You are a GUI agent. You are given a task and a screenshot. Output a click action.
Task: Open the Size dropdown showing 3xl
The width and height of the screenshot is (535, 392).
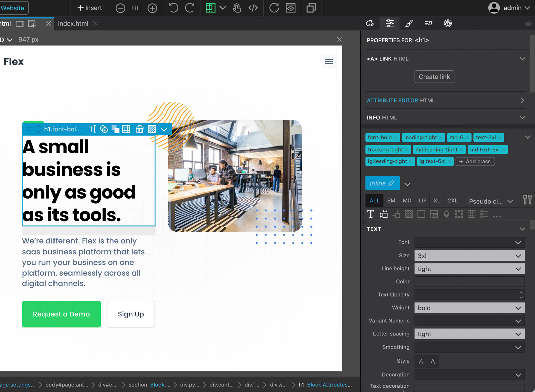(x=469, y=256)
